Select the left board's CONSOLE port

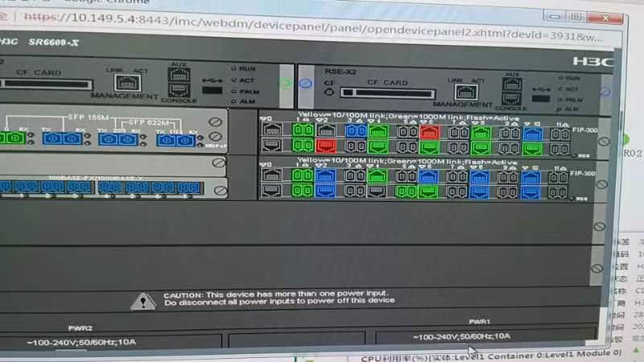[179, 90]
